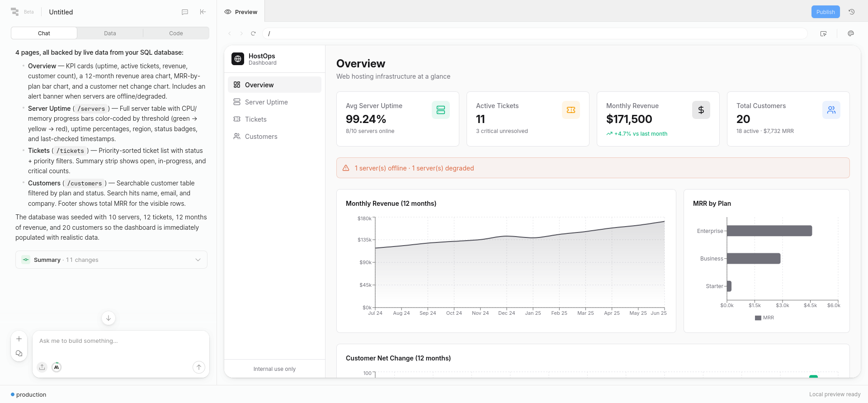Click the AI model selector icon
Viewport: 868px width, 403px height.
pos(57,367)
